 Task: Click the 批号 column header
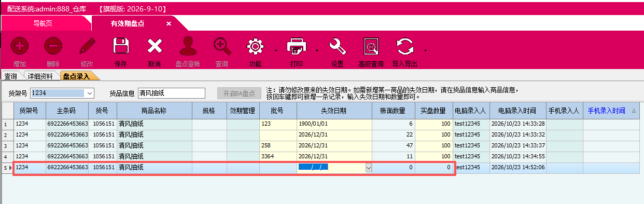[277, 111]
